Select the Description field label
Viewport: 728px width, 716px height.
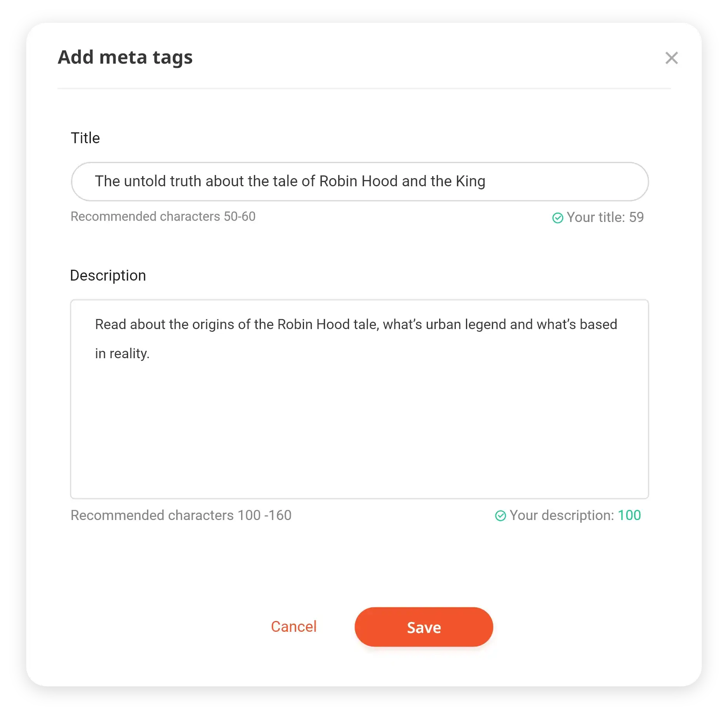tap(108, 276)
